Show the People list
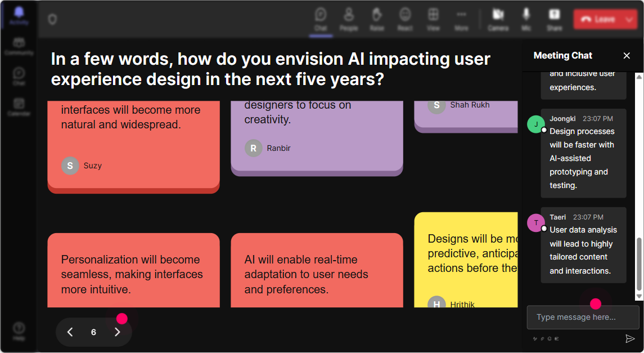Viewport: 644px width, 353px height. pos(349,19)
